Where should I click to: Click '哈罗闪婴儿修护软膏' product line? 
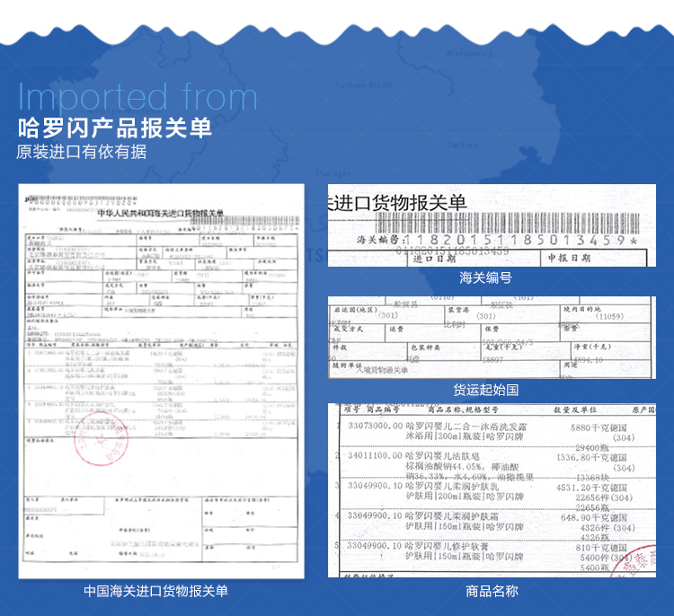tap(447, 546)
